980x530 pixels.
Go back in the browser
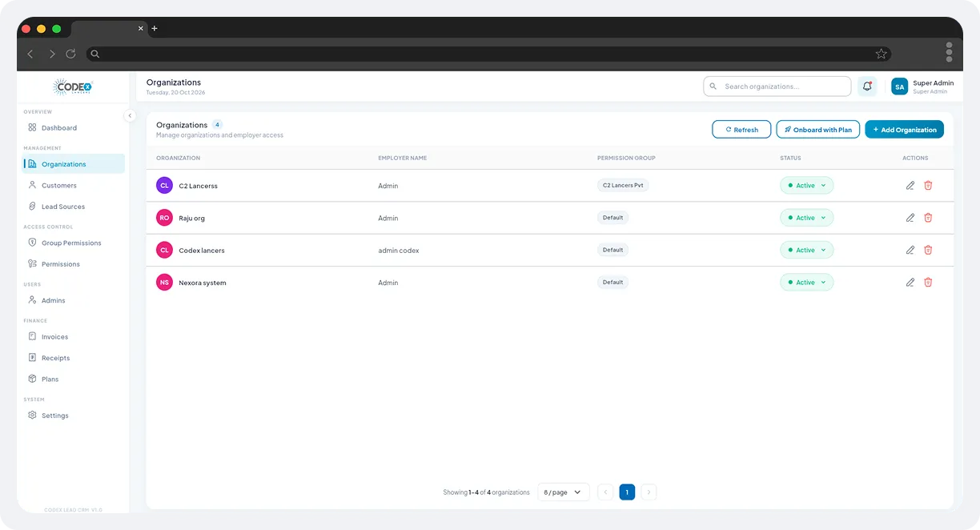coord(30,54)
